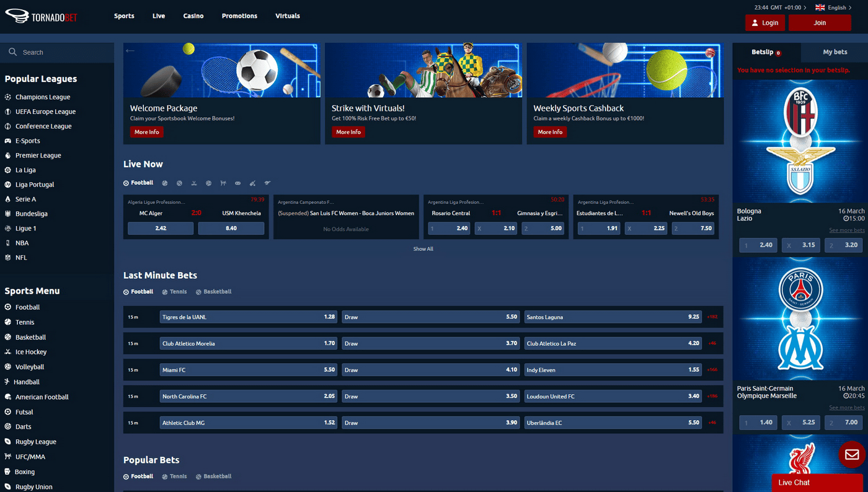
Task: Click the Join button
Action: (820, 22)
